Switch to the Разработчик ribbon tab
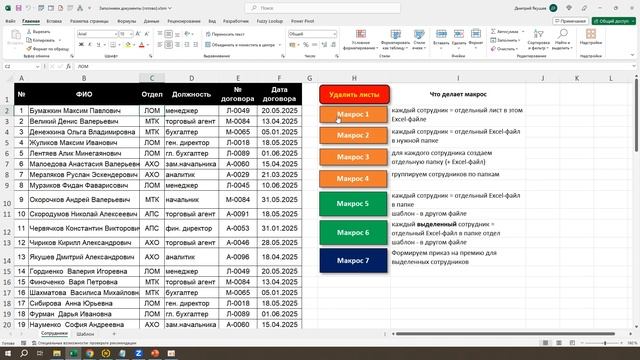 pos(236,21)
